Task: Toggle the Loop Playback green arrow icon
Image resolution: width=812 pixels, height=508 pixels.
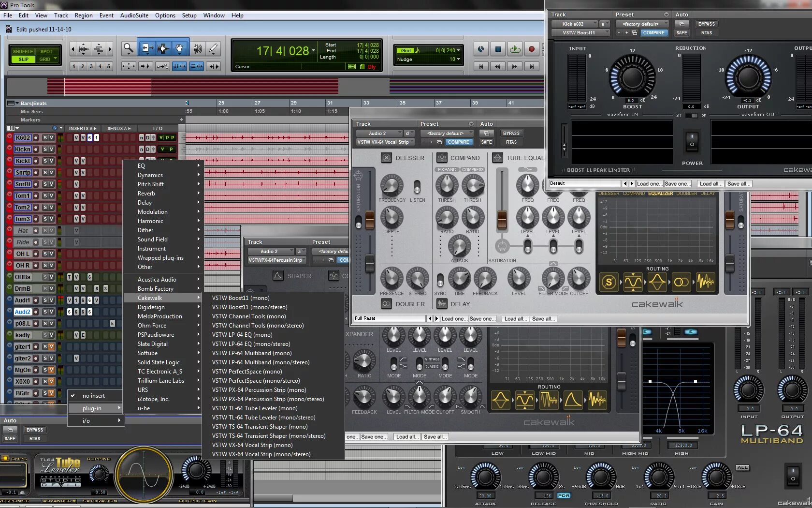Action: (515, 49)
